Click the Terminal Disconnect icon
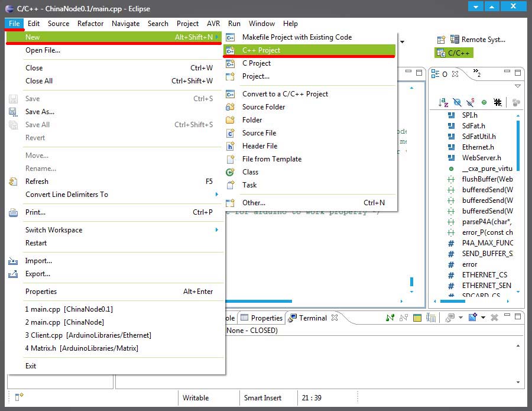 tap(404, 318)
